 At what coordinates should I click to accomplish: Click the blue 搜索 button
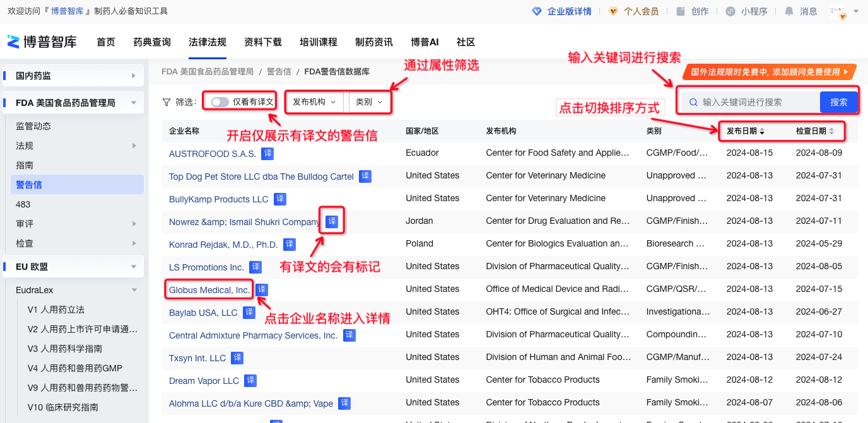(x=839, y=102)
